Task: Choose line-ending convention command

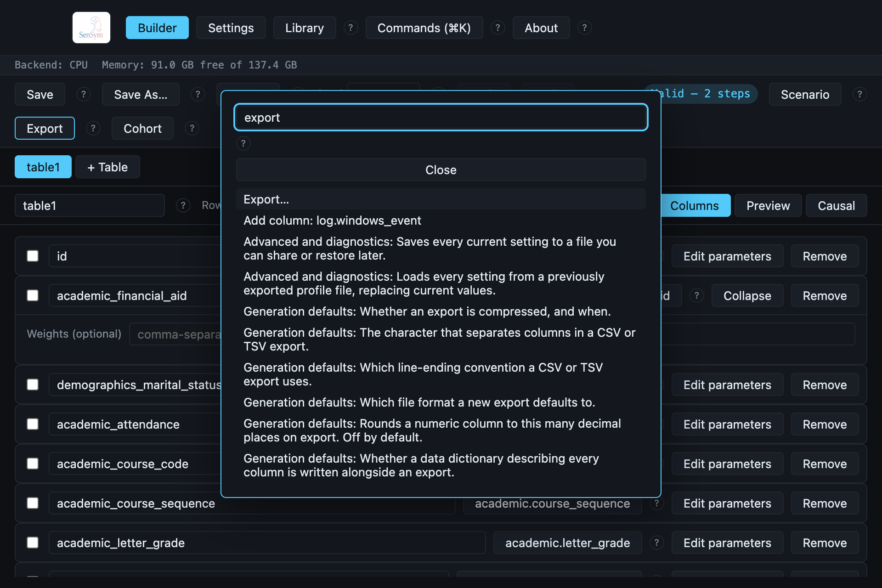Action: pyautogui.click(x=441, y=374)
